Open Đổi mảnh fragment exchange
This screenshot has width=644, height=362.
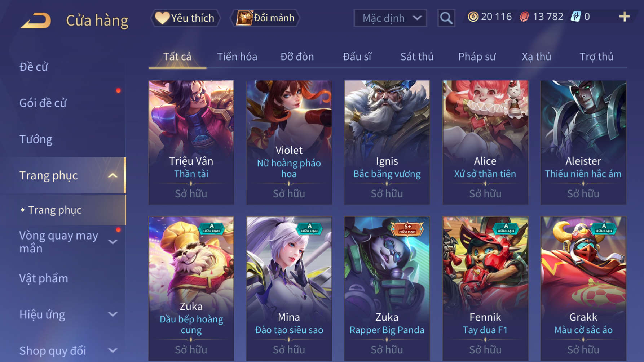tap(265, 18)
